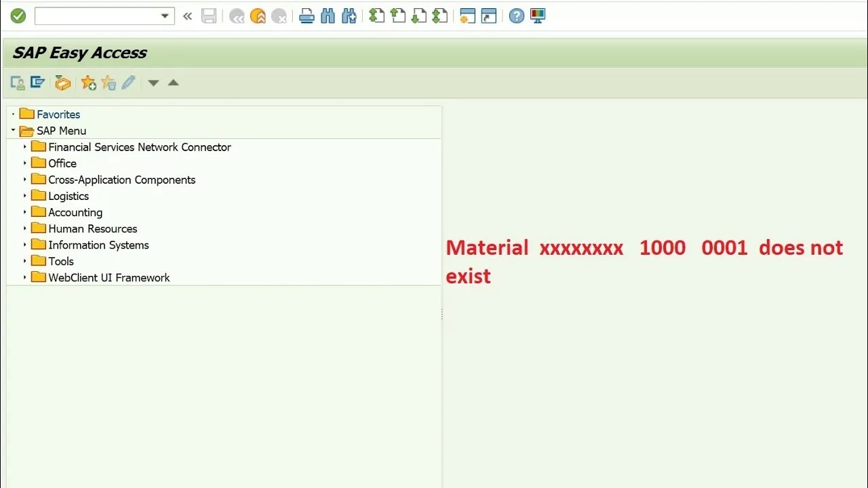Viewport: 868px width, 488px height.
Task: Expand the Information Systems folder arrow
Action: click(25, 244)
